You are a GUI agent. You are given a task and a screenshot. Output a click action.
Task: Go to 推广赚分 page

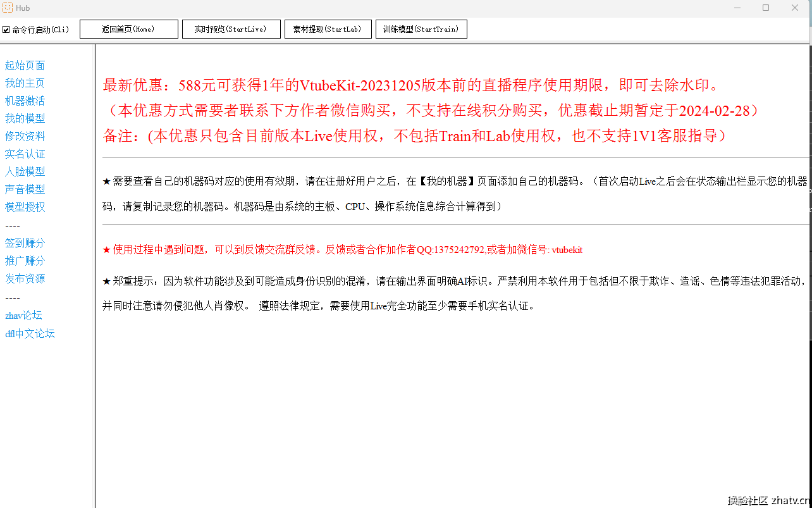[x=25, y=261]
